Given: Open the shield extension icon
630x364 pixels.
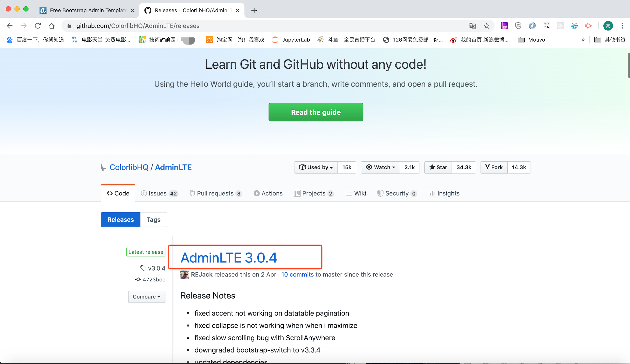Looking at the screenshot, I should pyautogui.click(x=518, y=26).
